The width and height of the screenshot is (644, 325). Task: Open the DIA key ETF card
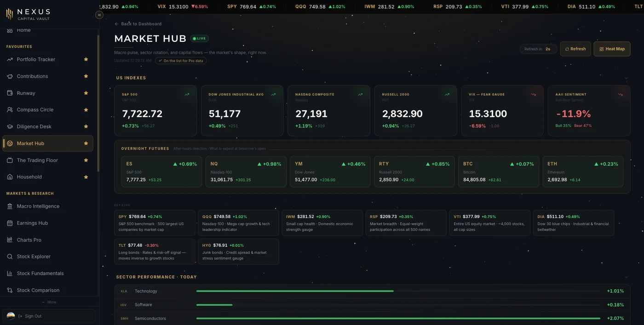[x=574, y=223]
